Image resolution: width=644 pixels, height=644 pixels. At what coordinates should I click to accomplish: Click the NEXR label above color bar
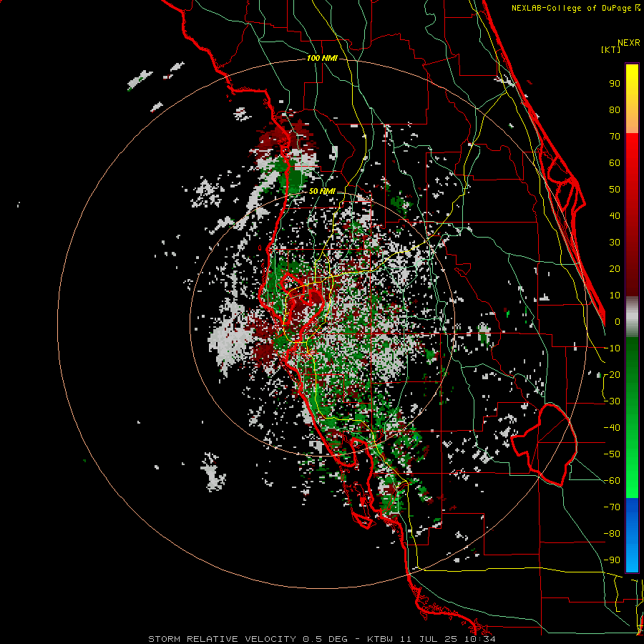click(628, 43)
